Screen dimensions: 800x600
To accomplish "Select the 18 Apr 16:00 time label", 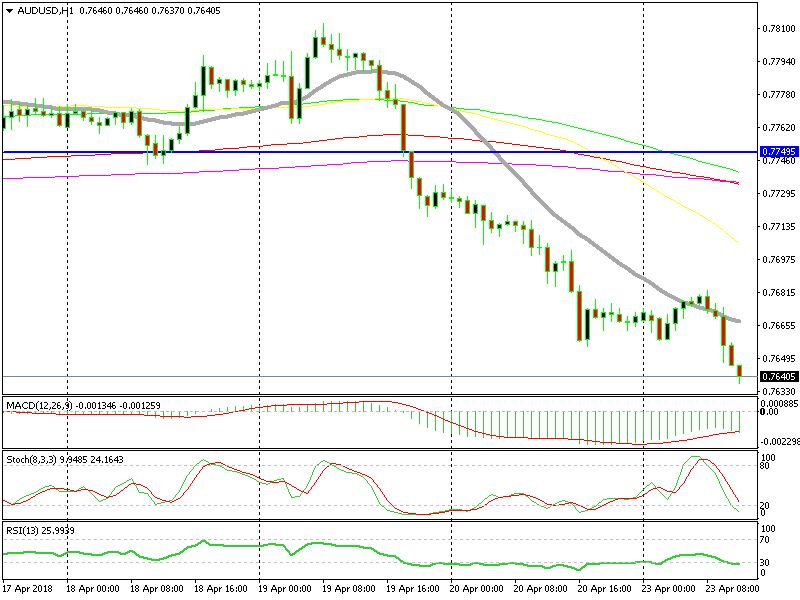I will (220, 588).
